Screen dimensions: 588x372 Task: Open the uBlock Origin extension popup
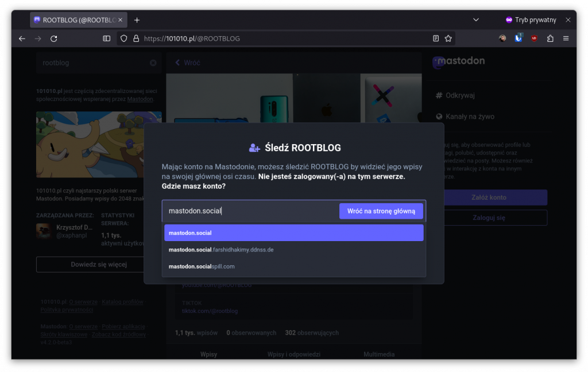click(x=535, y=38)
